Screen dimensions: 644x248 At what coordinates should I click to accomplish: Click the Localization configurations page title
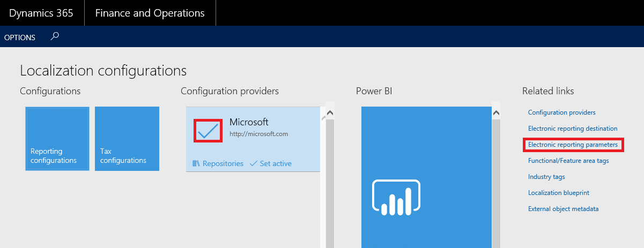[103, 71]
